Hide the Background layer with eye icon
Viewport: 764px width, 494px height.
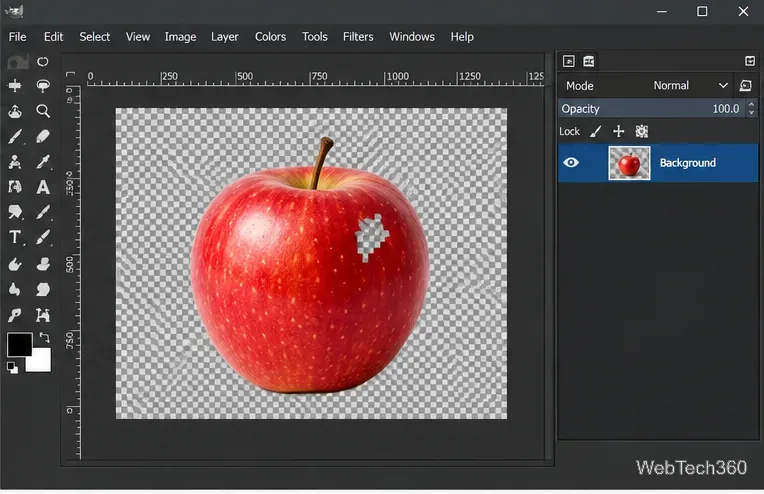[571, 162]
